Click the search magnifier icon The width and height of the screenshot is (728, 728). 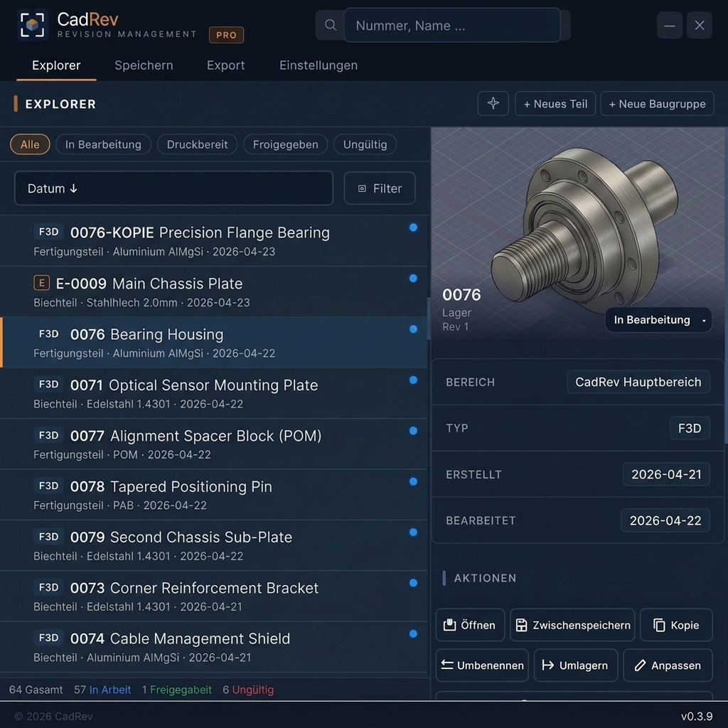point(330,25)
